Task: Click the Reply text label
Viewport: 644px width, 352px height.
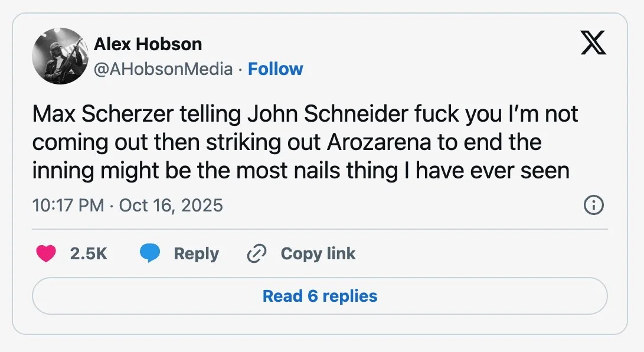Action: pos(196,254)
